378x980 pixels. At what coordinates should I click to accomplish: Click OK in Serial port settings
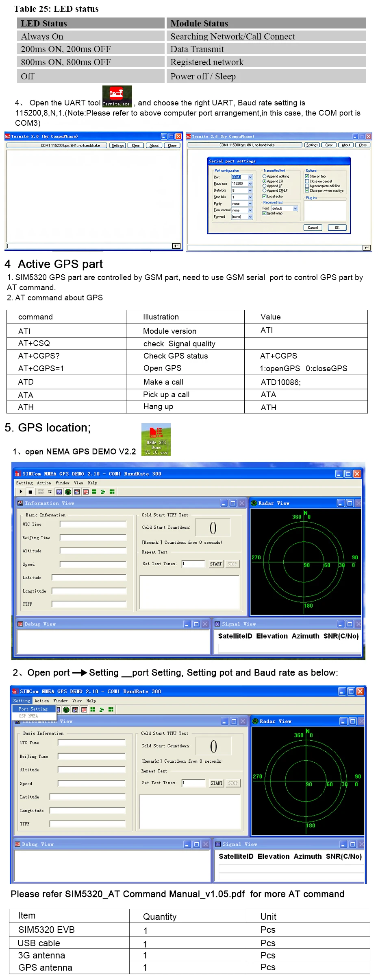coord(337,227)
